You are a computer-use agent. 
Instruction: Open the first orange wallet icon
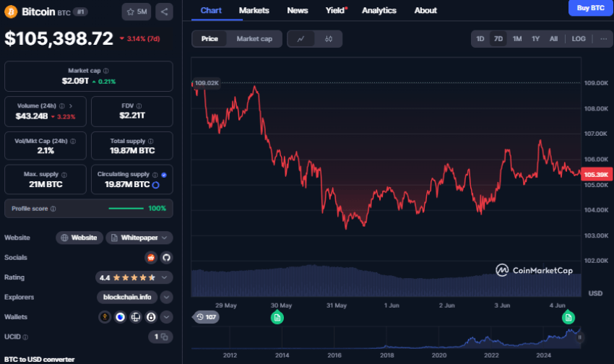pyautogui.click(x=105, y=317)
